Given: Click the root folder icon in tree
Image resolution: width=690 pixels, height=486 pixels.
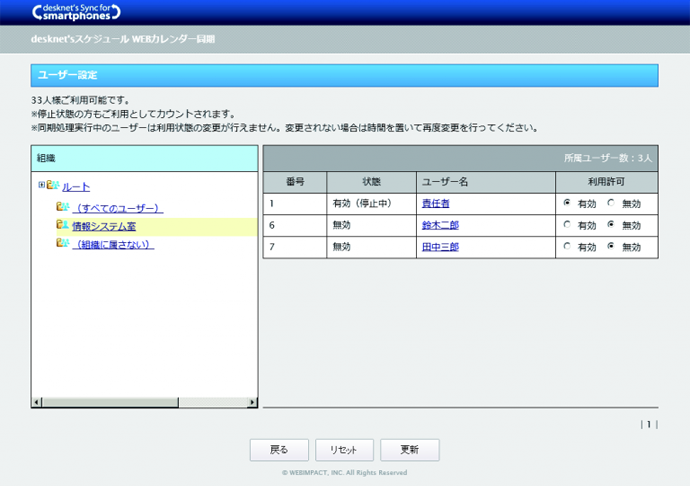Looking at the screenshot, I should (53, 186).
